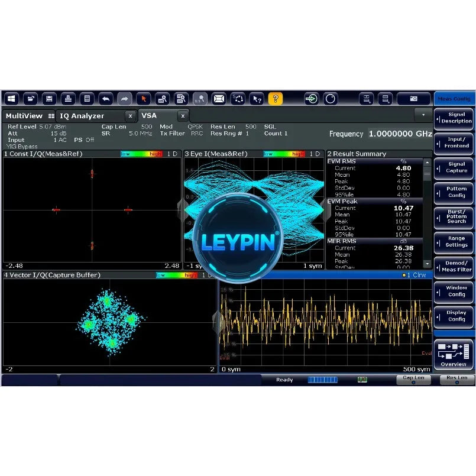Open the Meas Config menu header
This screenshot has width=476, height=476.
455,99
